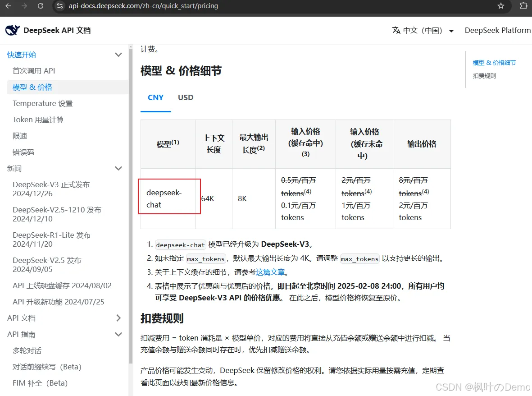Open the 中文（中国）language dropdown
The image size is (532, 396).
coord(423,30)
